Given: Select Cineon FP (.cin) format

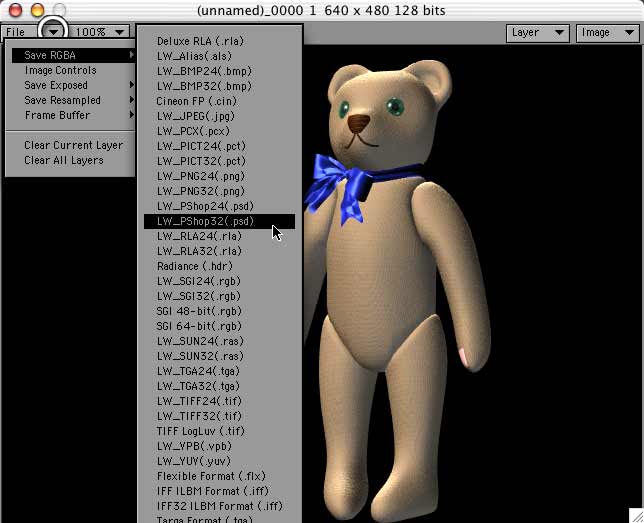Looking at the screenshot, I should pyautogui.click(x=219, y=101).
